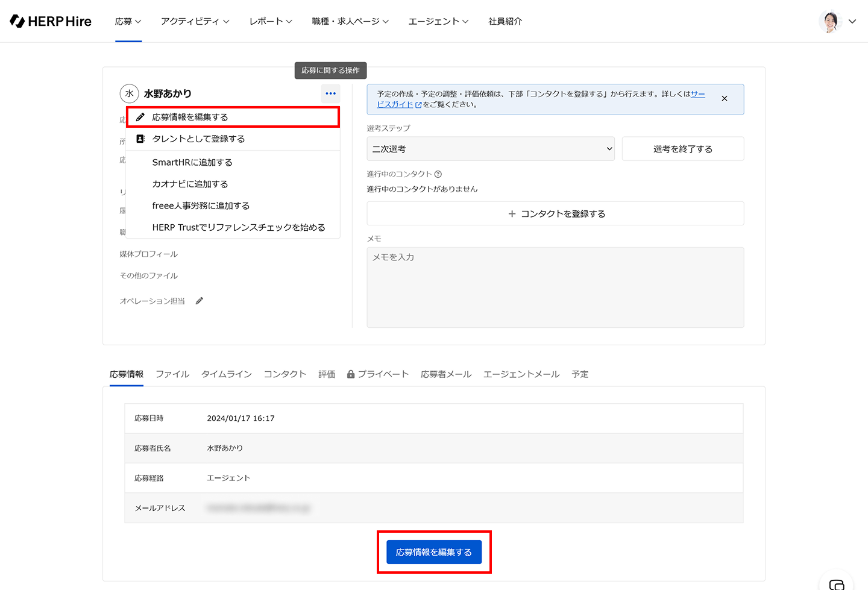This screenshot has width=868, height=590.
Task: Click the blue 応募情報を編集する button
Action: [434, 552]
